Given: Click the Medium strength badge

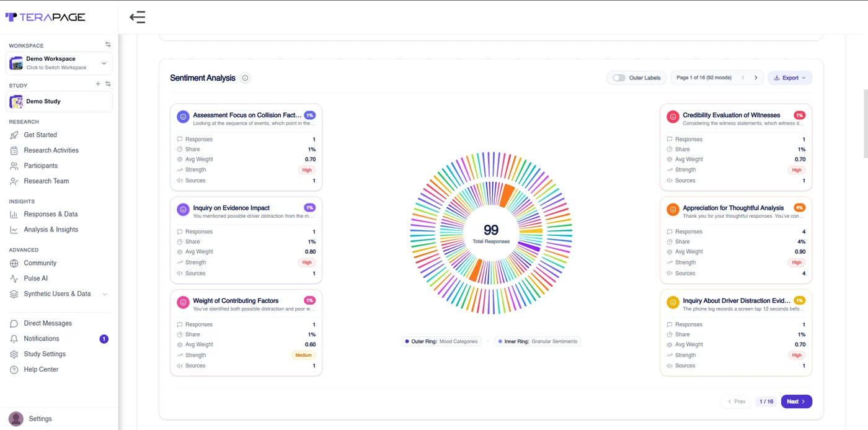Looking at the screenshot, I should [303, 356].
